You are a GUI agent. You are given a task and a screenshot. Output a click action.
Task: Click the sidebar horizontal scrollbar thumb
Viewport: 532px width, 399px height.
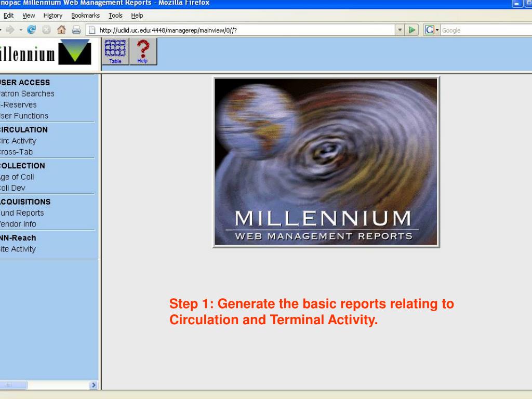[x=14, y=385]
